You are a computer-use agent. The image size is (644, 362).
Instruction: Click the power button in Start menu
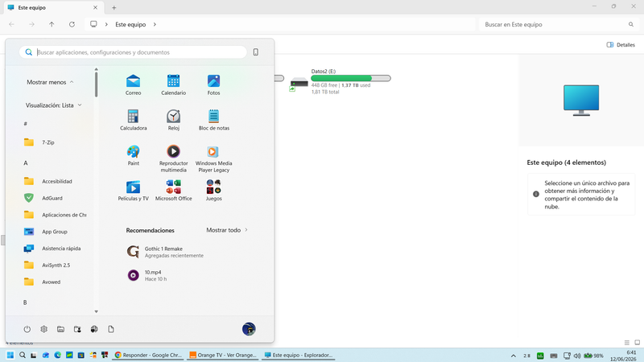[27, 329]
